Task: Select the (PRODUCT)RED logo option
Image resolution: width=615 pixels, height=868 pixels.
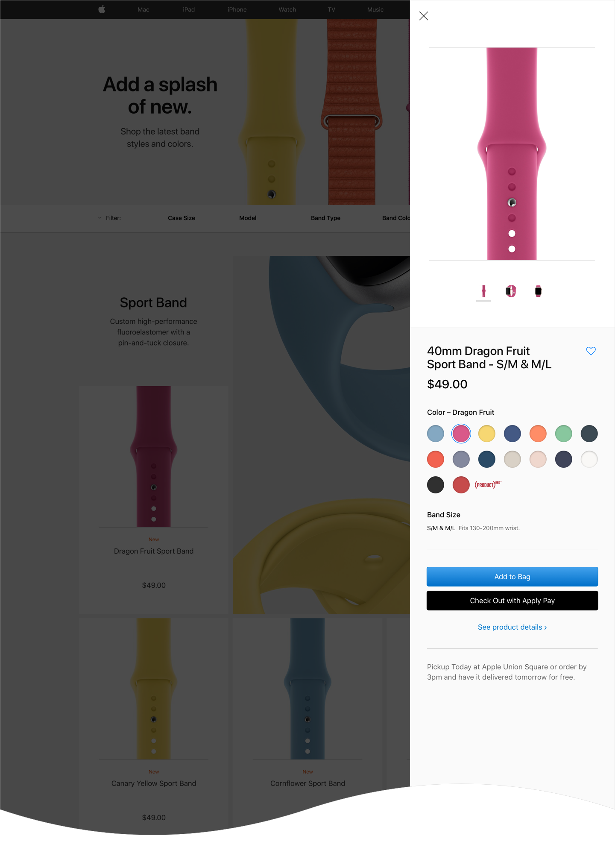Action: 488,485
